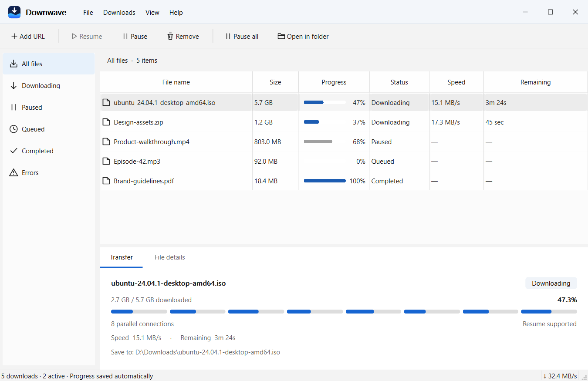Select the Product-walkthrough.mp4 file name
The width and height of the screenshot is (588, 381).
click(152, 142)
